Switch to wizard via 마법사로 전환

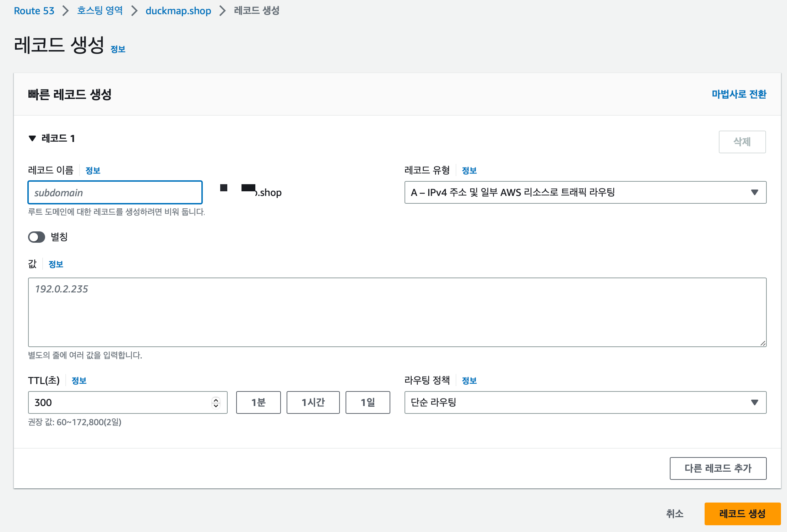(x=739, y=94)
